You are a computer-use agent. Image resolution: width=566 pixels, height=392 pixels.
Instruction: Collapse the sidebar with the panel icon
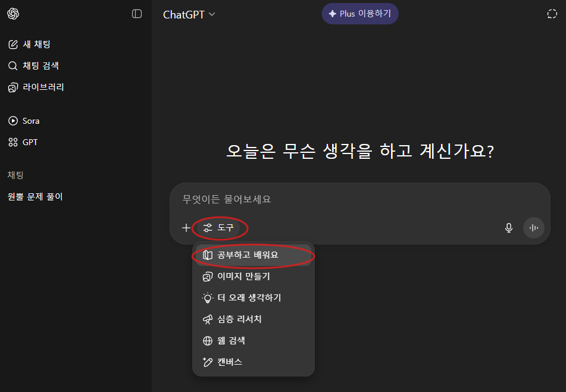tap(137, 14)
